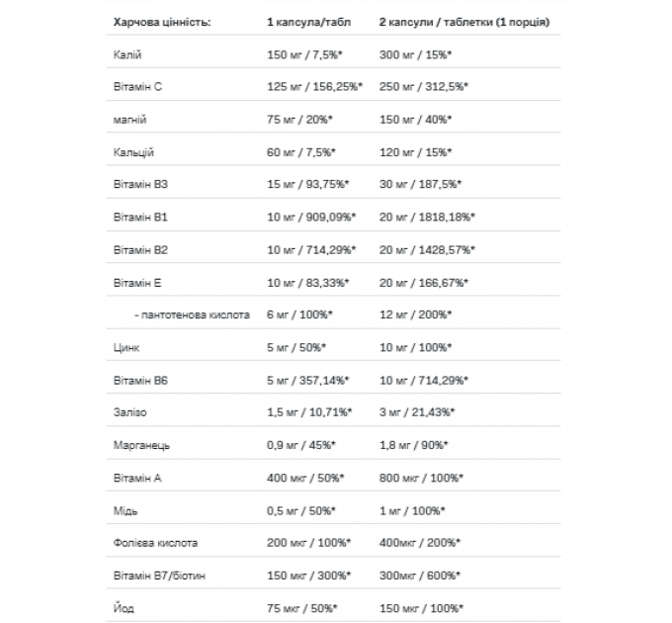Click the '800 мкг / 100%*' vitamin A value
672x623 pixels.
coord(421,478)
